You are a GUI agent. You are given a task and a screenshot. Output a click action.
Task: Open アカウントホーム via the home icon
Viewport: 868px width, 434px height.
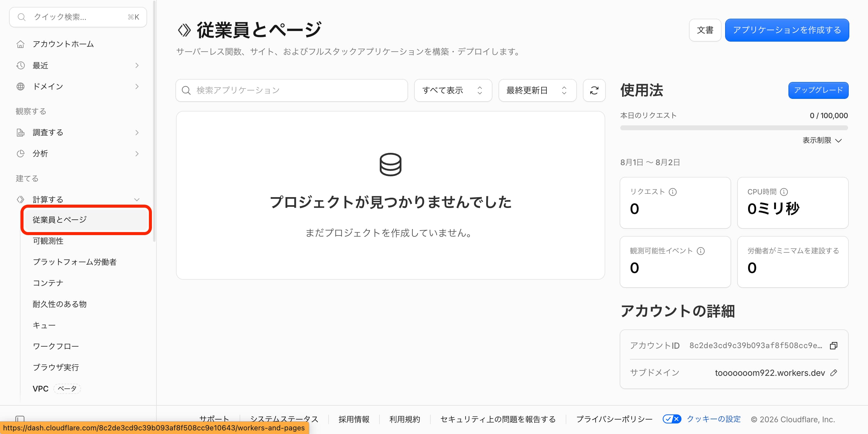20,44
